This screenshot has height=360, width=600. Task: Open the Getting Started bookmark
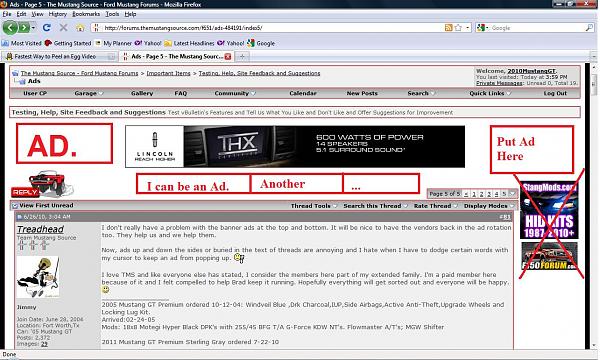click(68, 43)
